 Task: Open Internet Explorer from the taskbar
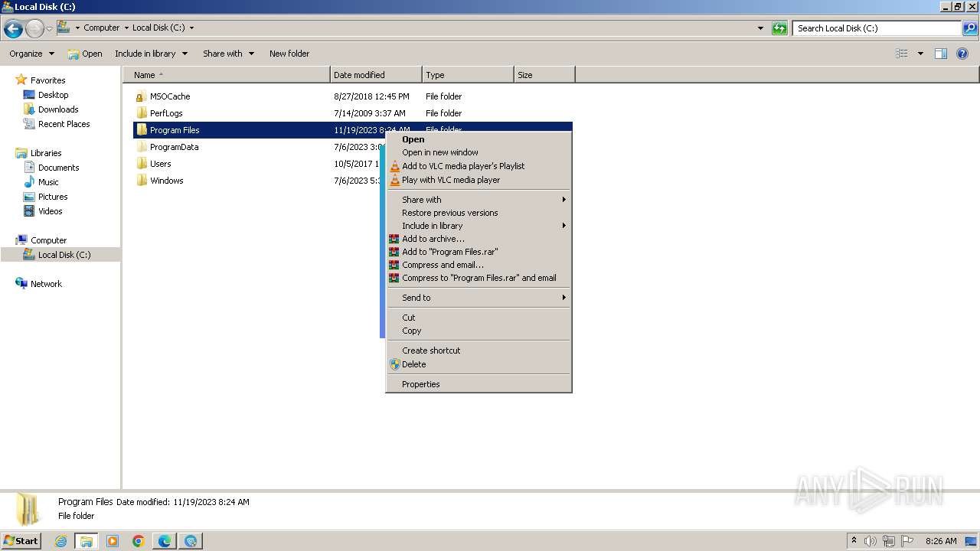pyautogui.click(x=60, y=541)
